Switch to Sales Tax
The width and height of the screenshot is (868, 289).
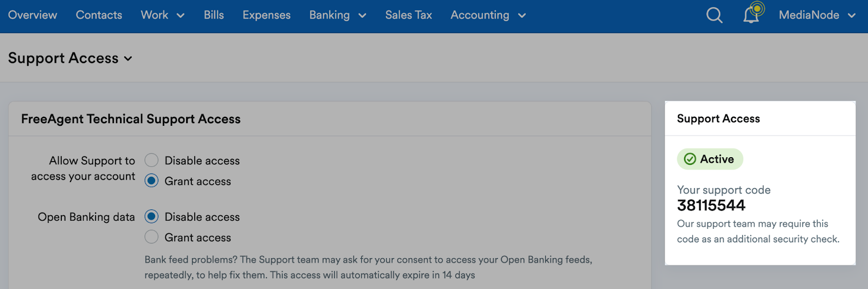coord(409,15)
